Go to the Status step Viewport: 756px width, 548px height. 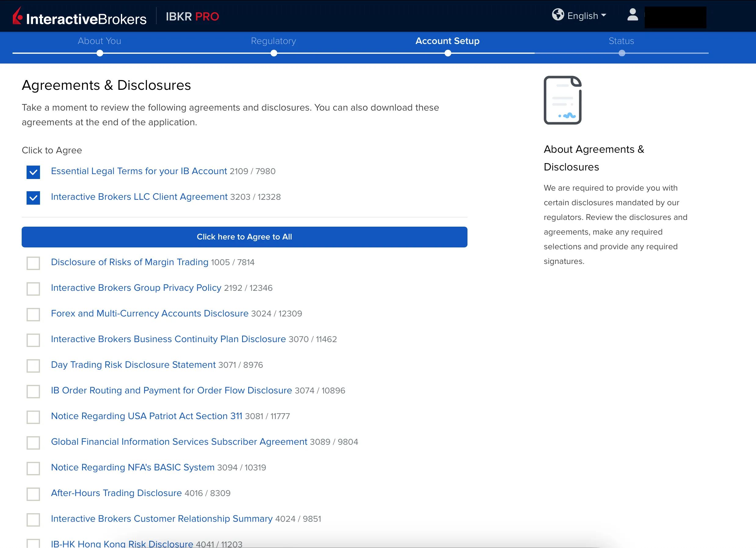[x=621, y=41]
